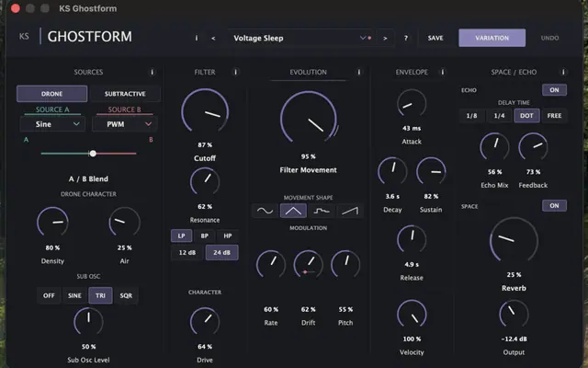Click the KS logo

[24, 37]
